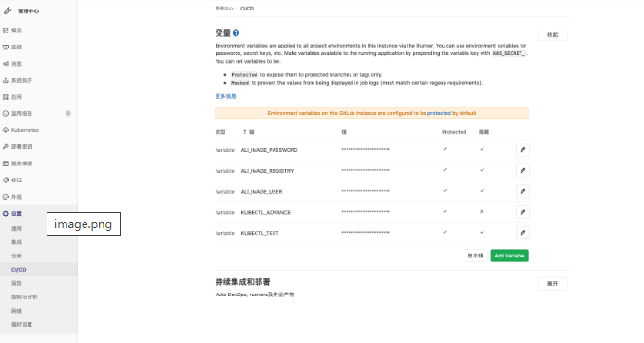The image size is (644, 343).
Task: Follow the blue protected link in warning banner
Action: (x=439, y=113)
